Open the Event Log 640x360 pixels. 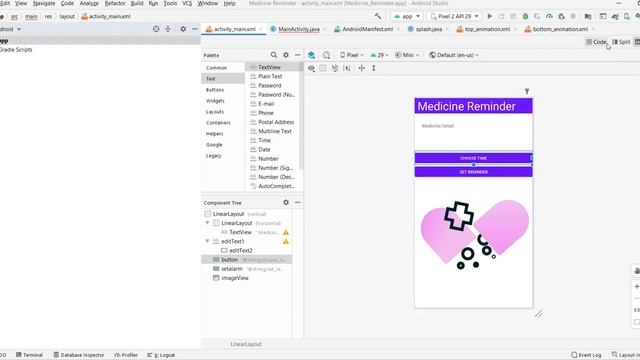(586, 355)
